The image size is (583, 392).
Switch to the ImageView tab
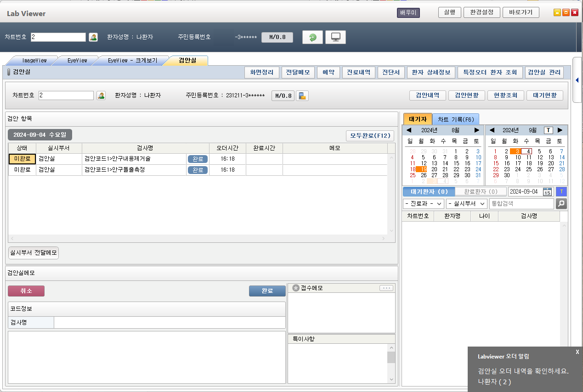coord(34,61)
